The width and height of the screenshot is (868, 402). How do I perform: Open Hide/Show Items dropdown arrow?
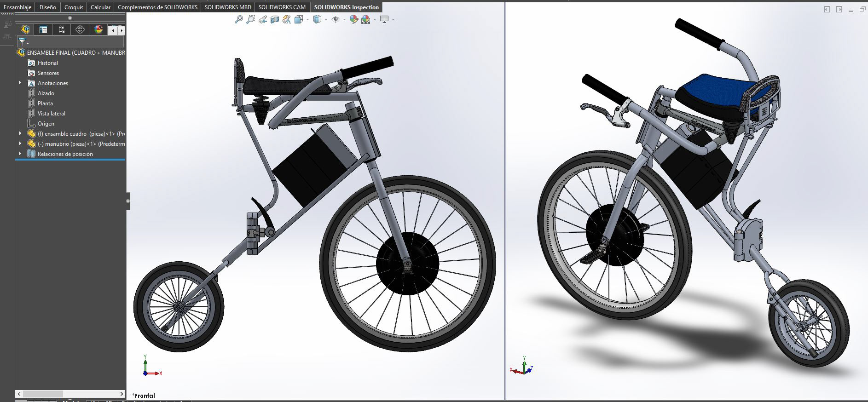(x=344, y=19)
